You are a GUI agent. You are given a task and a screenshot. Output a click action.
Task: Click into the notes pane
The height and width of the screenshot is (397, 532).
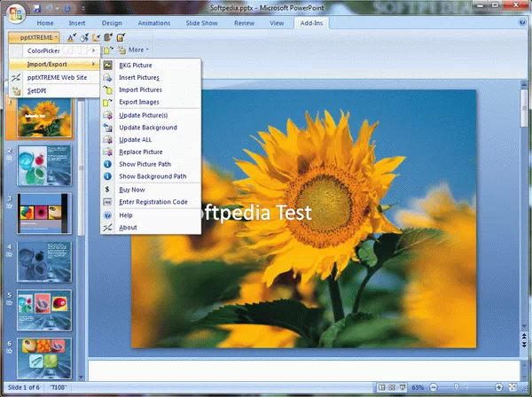[303, 370]
